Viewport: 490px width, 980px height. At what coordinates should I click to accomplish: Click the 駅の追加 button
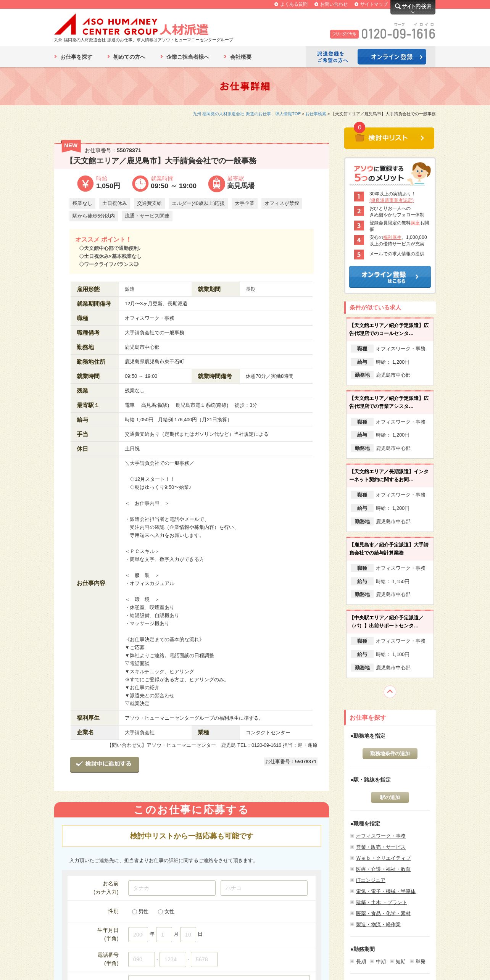point(390,797)
